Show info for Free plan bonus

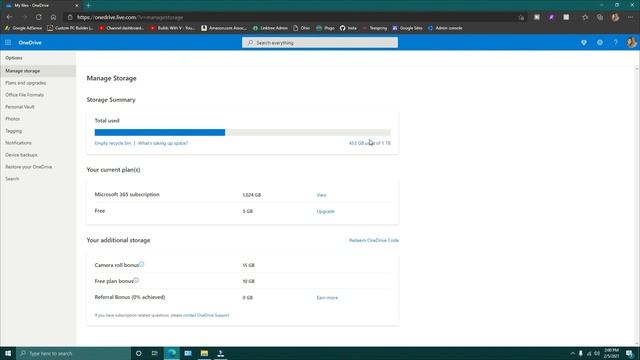(x=136, y=280)
